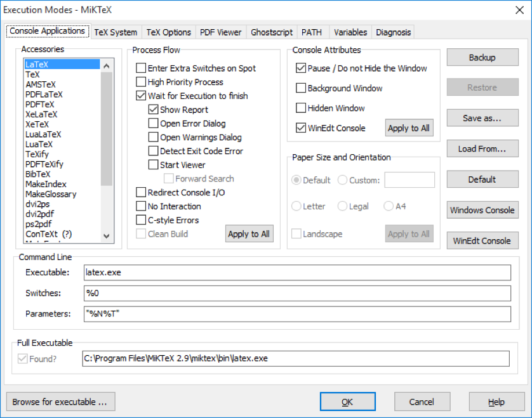Select the A4 paper size
Viewport: 532px width, 418px height.
coord(388,206)
